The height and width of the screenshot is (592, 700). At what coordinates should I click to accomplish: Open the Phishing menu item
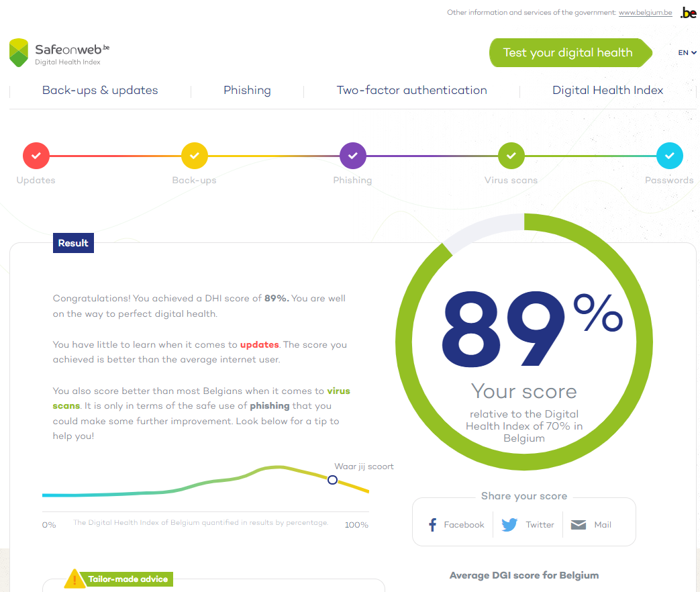point(248,90)
